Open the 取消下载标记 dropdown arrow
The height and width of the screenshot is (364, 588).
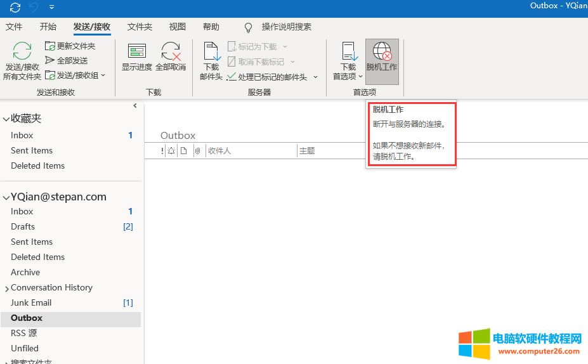pyautogui.click(x=293, y=62)
